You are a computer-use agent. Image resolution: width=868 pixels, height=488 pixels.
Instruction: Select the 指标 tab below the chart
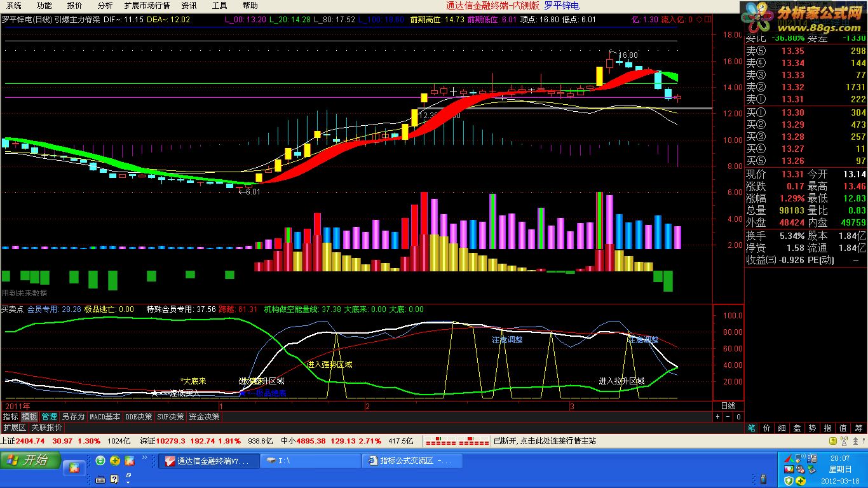[x=10, y=417]
